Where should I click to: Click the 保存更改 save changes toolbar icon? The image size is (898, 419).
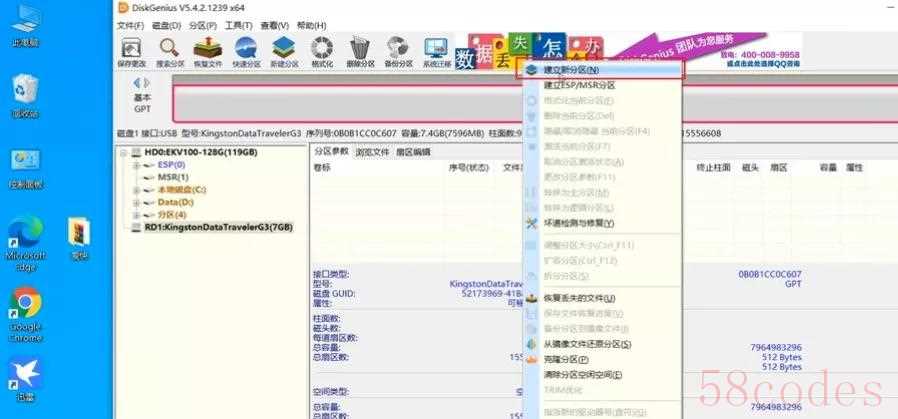point(131,52)
